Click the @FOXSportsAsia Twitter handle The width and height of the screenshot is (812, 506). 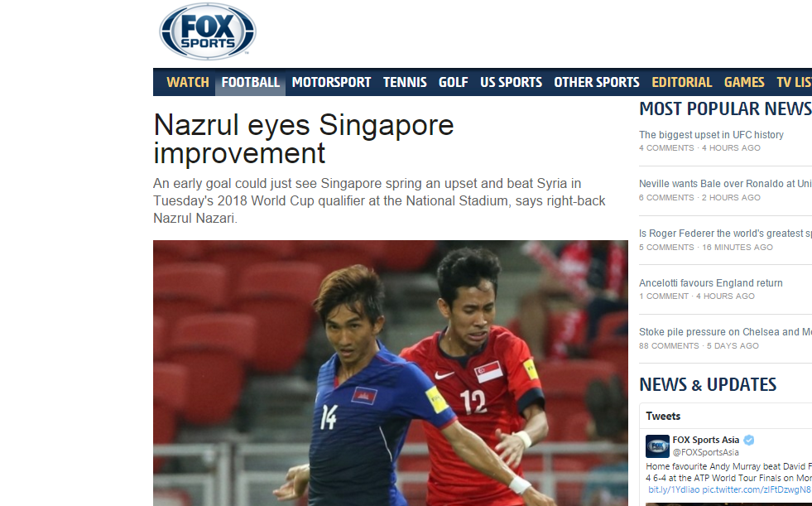point(705,452)
